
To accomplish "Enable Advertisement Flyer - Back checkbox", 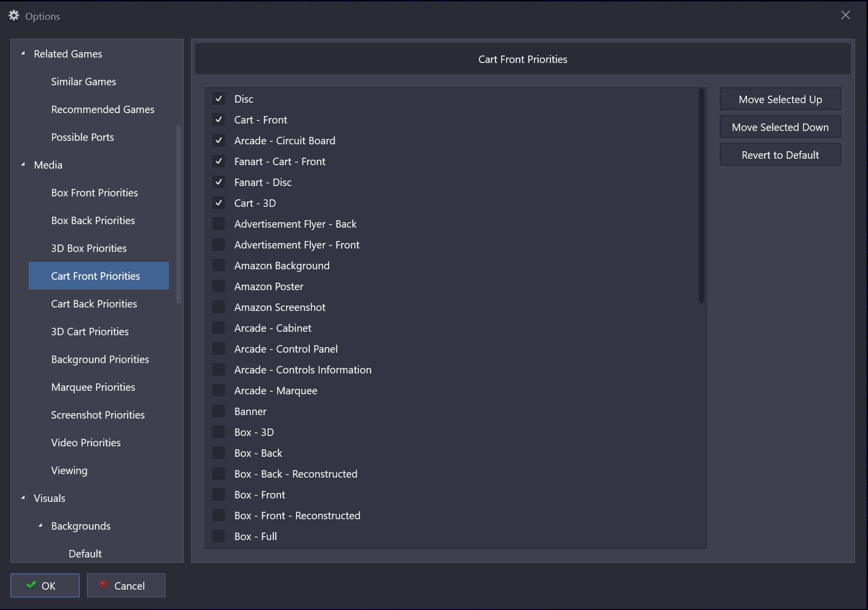I will click(x=219, y=224).
